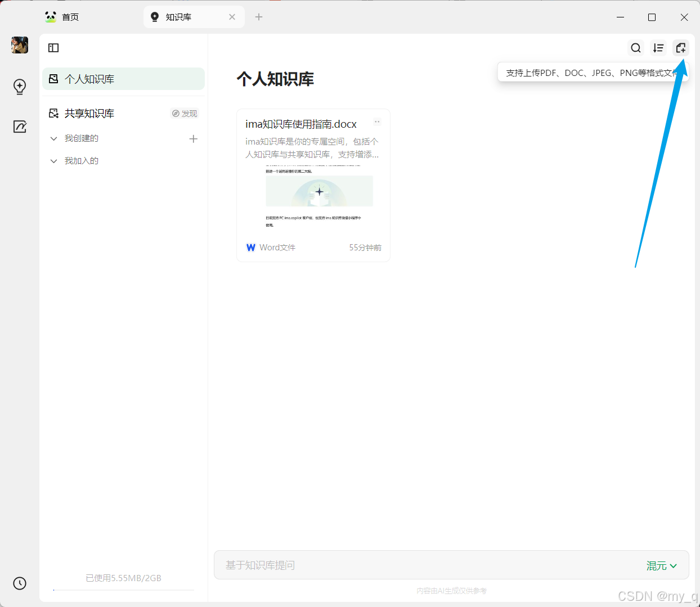Switch to the 首页 tab
This screenshot has height=607, width=700.
tap(70, 17)
